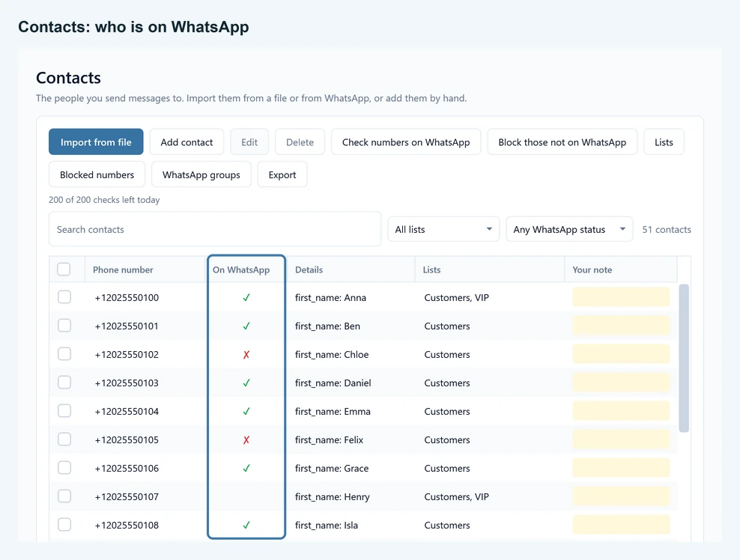Select phone number +12025550100

[127, 298]
